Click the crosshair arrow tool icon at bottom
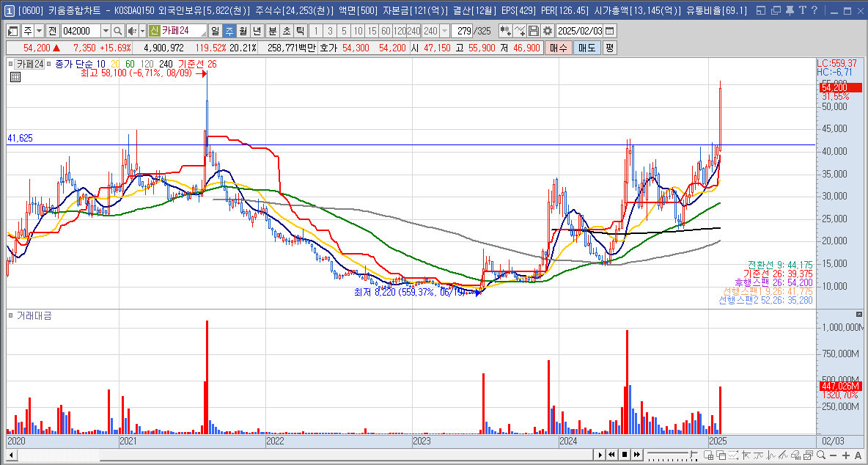 tap(746, 455)
